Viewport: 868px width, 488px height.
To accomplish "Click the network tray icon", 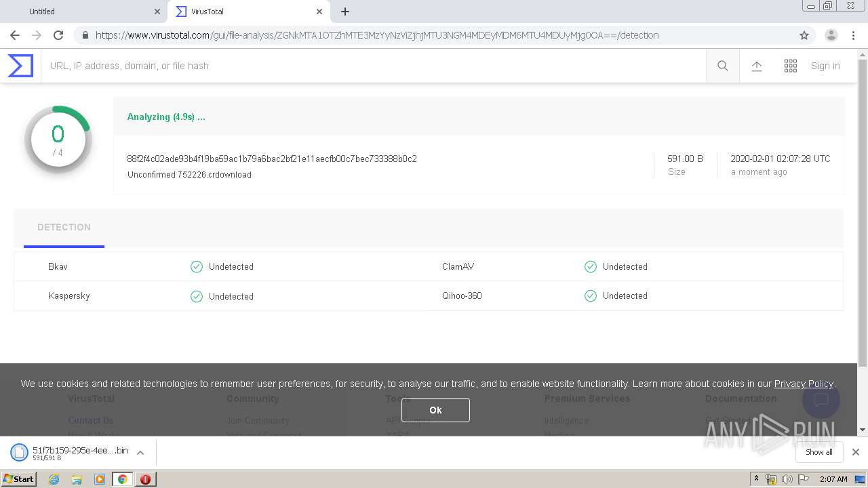I will click(x=771, y=479).
